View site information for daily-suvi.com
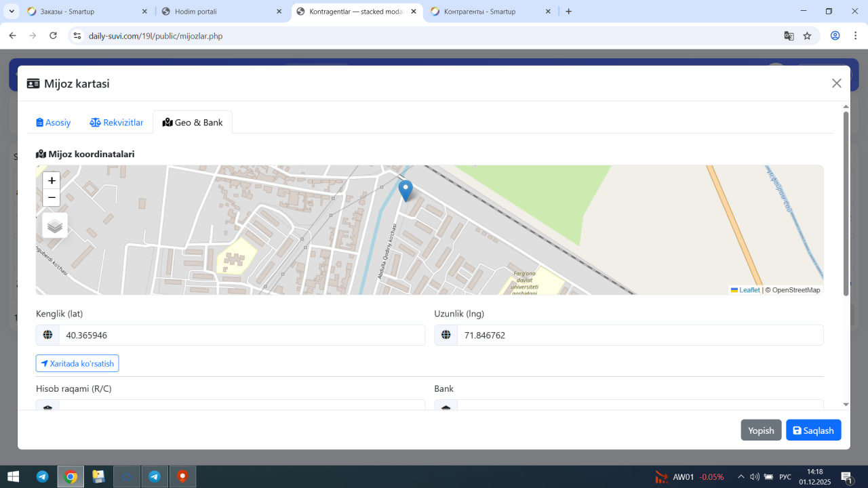 (x=77, y=36)
